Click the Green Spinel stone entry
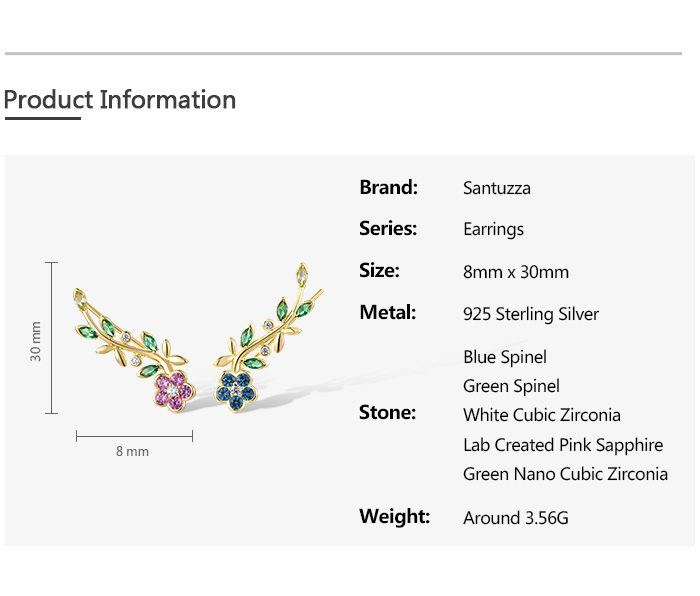The image size is (700, 596). pos(511,386)
